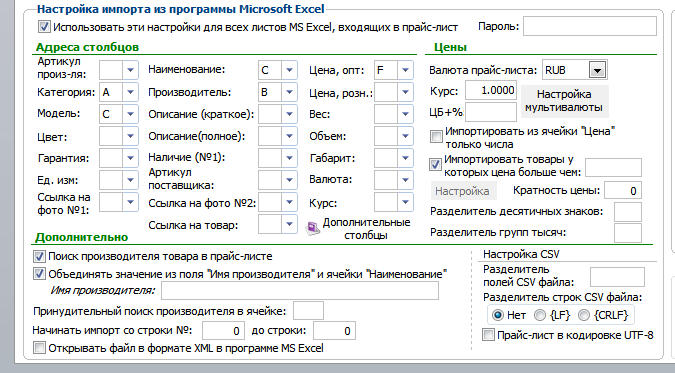Open the 'Вес' column dropdown
This screenshot has width=675, height=373.
405,114
